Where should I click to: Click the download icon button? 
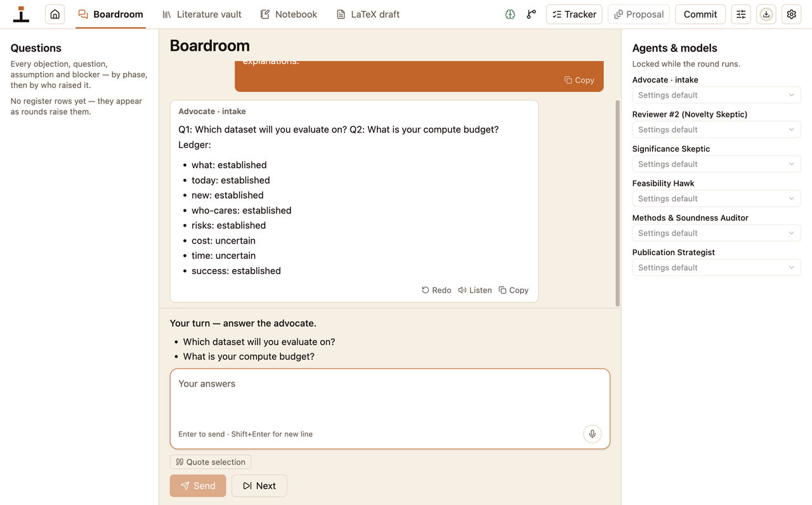click(x=766, y=14)
